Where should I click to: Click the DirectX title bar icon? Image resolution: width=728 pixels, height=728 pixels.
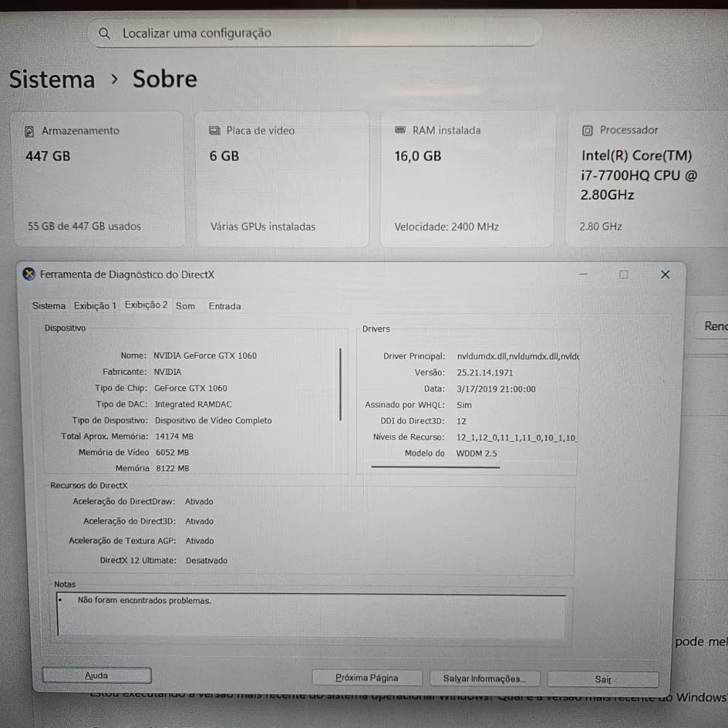(x=28, y=274)
